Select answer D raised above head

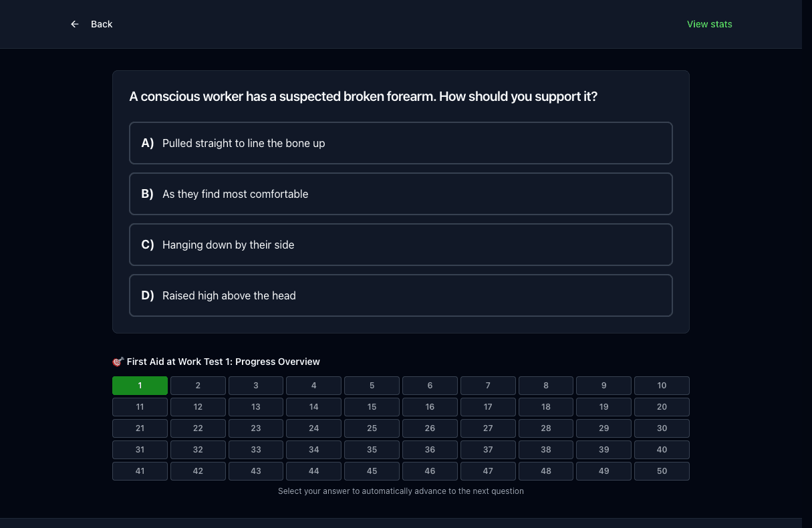(401, 295)
